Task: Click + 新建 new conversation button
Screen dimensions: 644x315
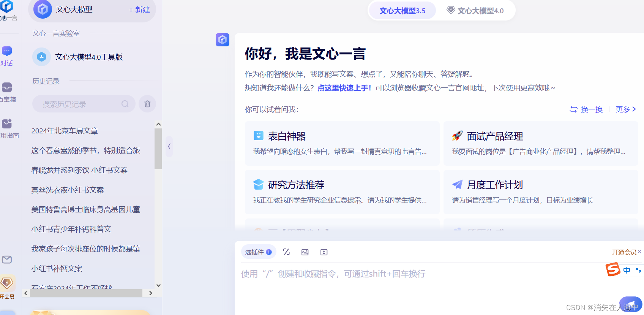Action: click(139, 9)
